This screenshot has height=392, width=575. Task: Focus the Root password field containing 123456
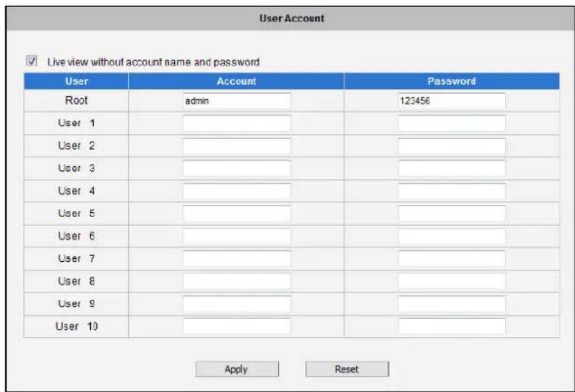pos(452,101)
